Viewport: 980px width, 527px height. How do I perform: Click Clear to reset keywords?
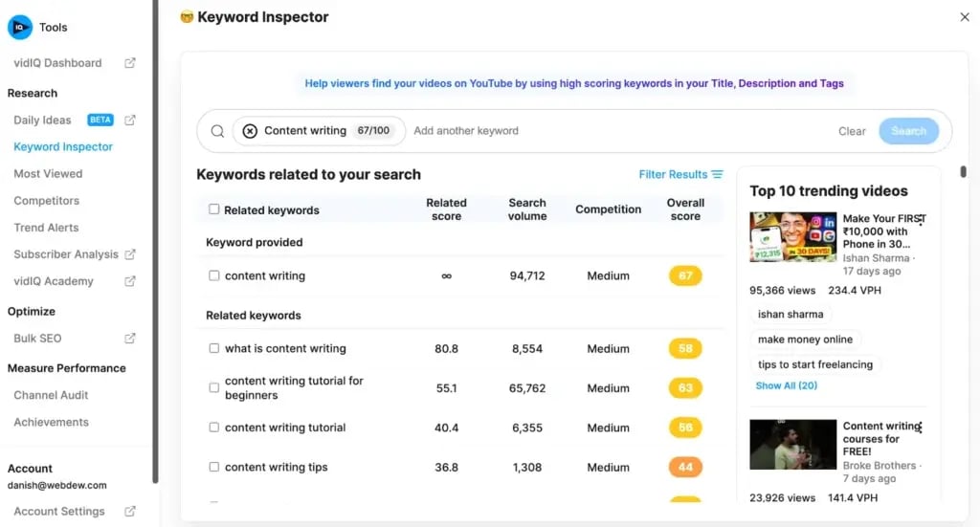852,132
